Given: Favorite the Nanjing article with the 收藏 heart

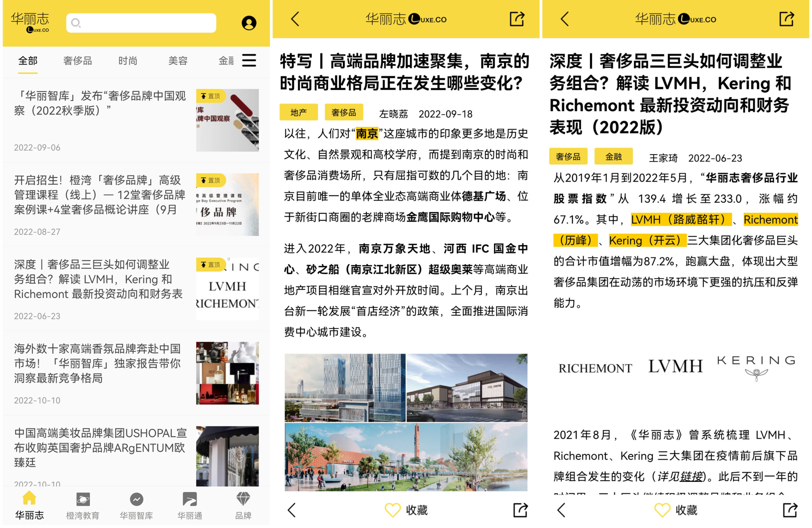Looking at the screenshot, I should click(392, 510).
